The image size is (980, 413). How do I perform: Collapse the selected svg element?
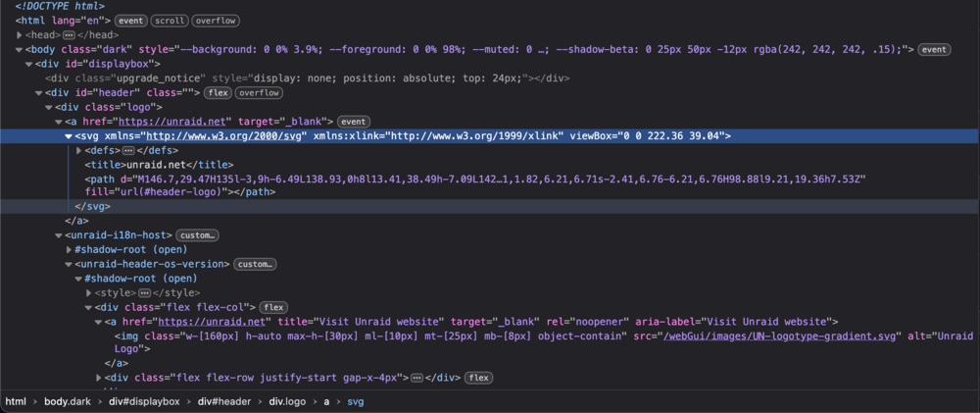click(69, 135)
